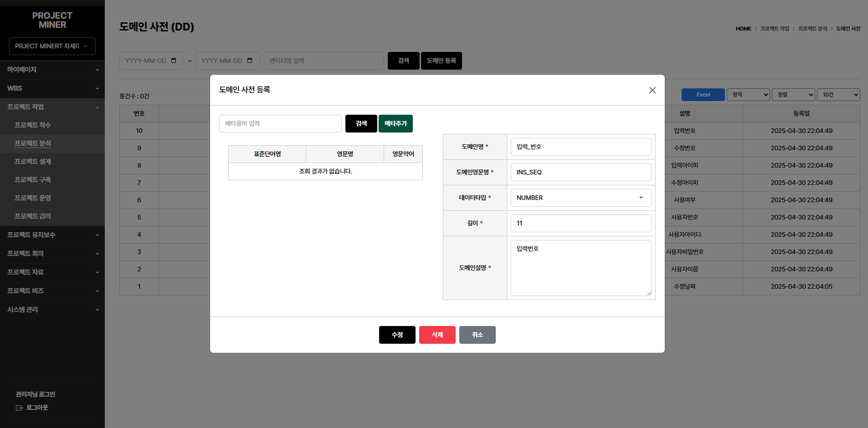Open calendar picker on start date field
868x428 pixels.
coord(174,61)
